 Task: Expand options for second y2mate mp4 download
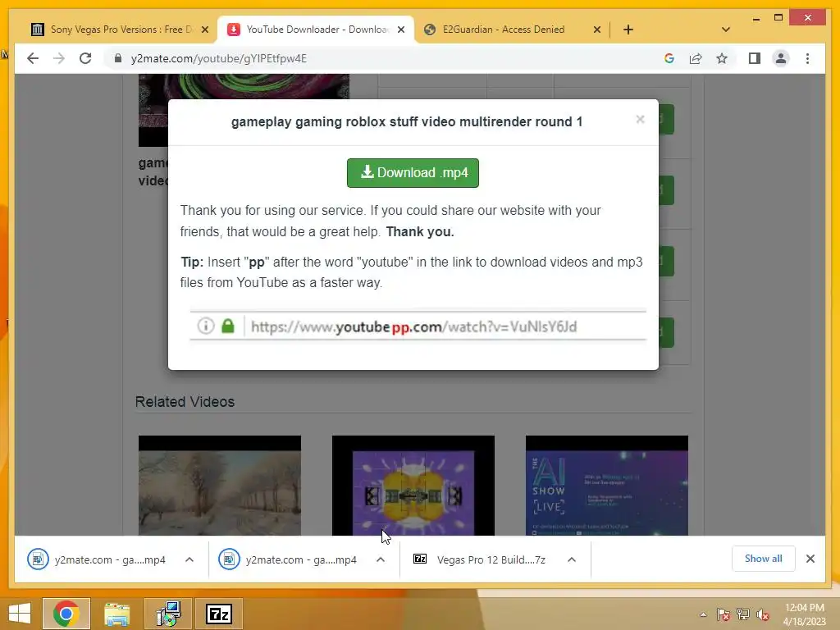tap(381, 559)
